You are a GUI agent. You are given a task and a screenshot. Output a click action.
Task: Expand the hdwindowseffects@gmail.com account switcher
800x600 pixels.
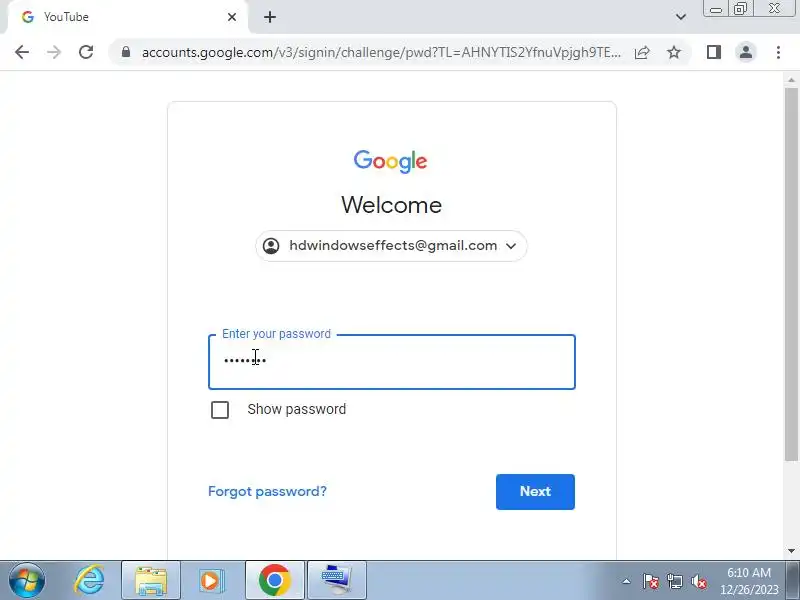point(391,246)
